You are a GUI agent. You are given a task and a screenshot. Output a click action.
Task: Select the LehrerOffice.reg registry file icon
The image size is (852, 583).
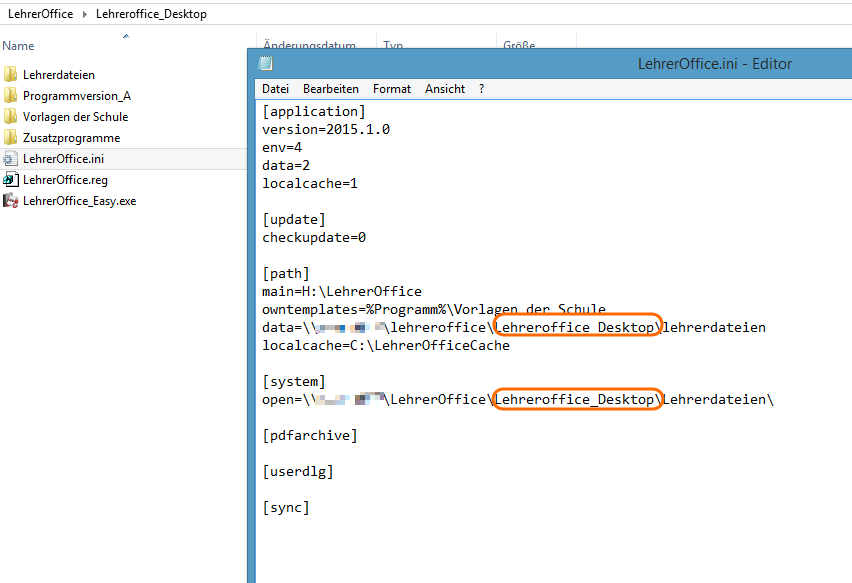coord(11,180)
